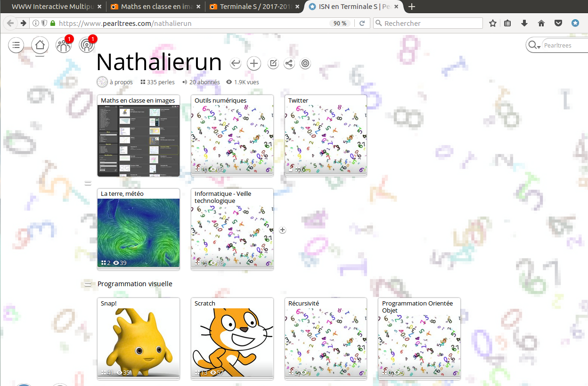This screenshot has height=386, width=588.
Task: Open the community people notifications icon
Action: (x=63, y=45)
